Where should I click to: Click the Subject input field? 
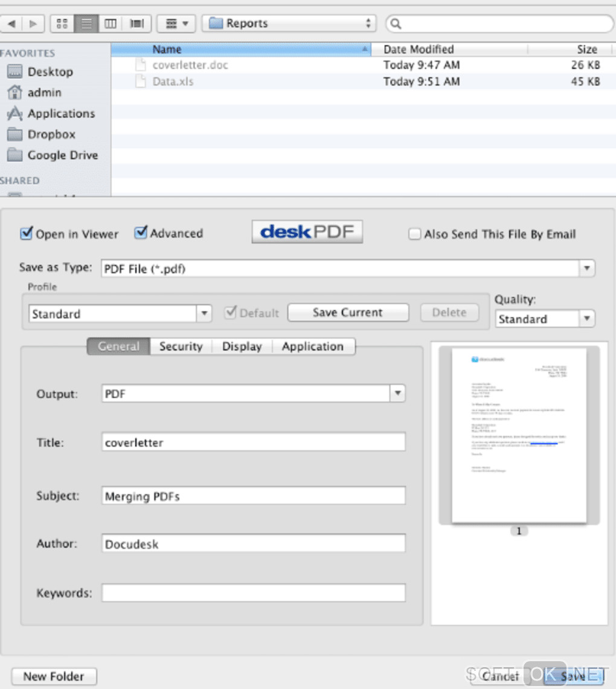tap(253, 496)
